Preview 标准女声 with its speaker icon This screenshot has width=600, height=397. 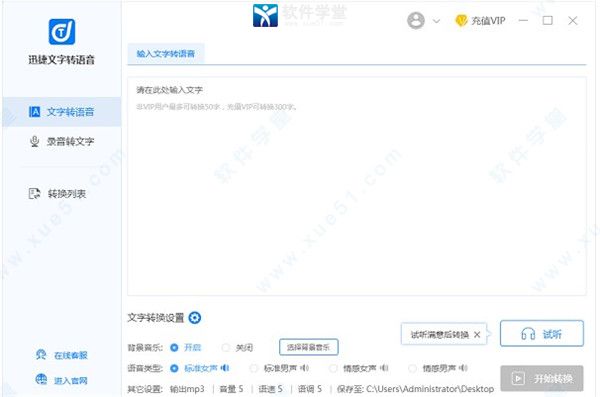225,368
